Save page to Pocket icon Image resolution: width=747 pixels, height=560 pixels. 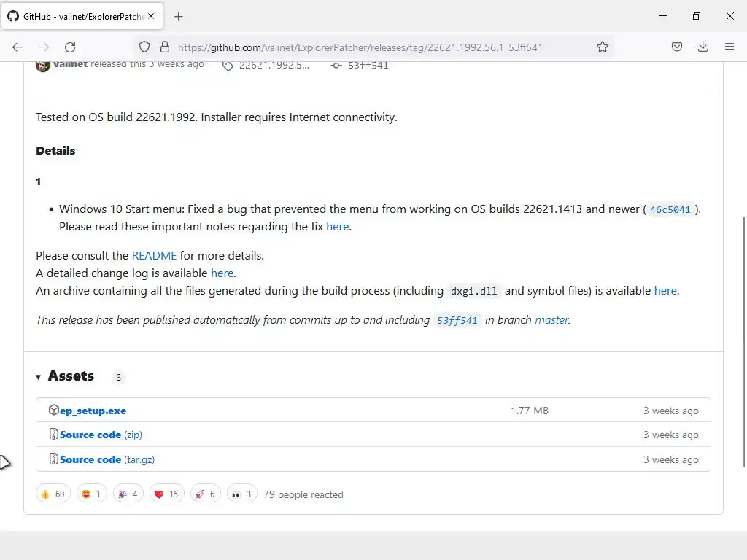coord(676,47)
